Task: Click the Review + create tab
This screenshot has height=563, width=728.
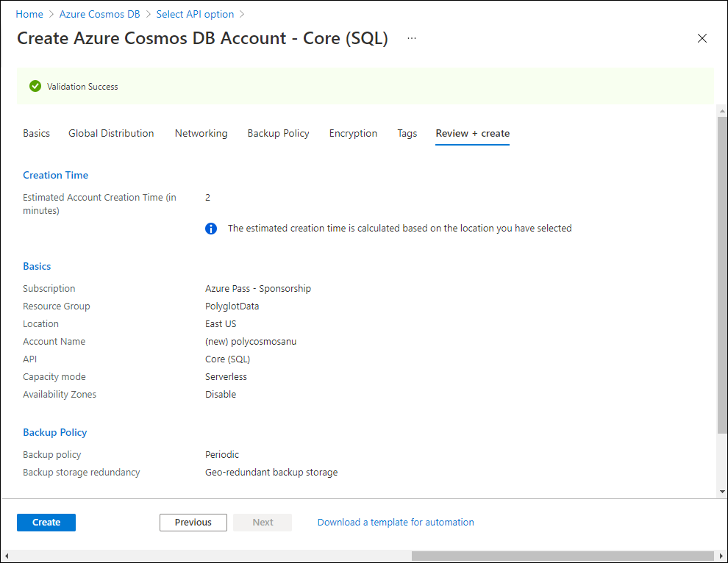Action: [473, 133]
